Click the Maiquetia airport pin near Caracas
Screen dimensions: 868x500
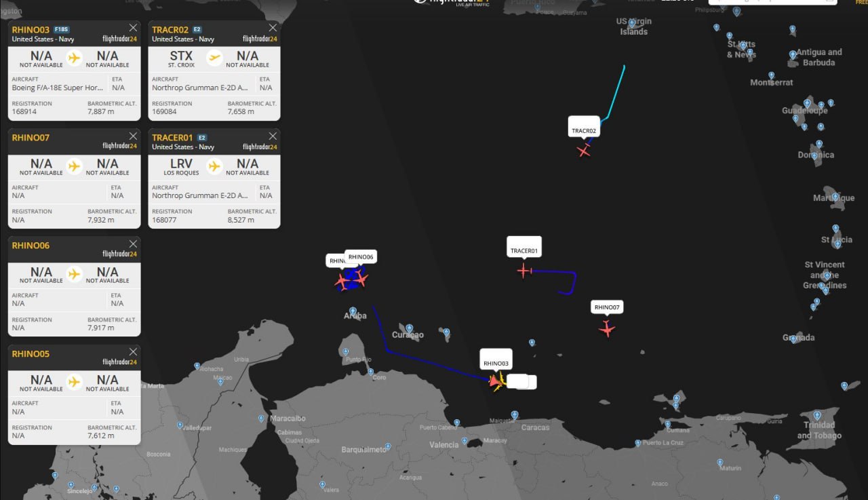point(515,415)
